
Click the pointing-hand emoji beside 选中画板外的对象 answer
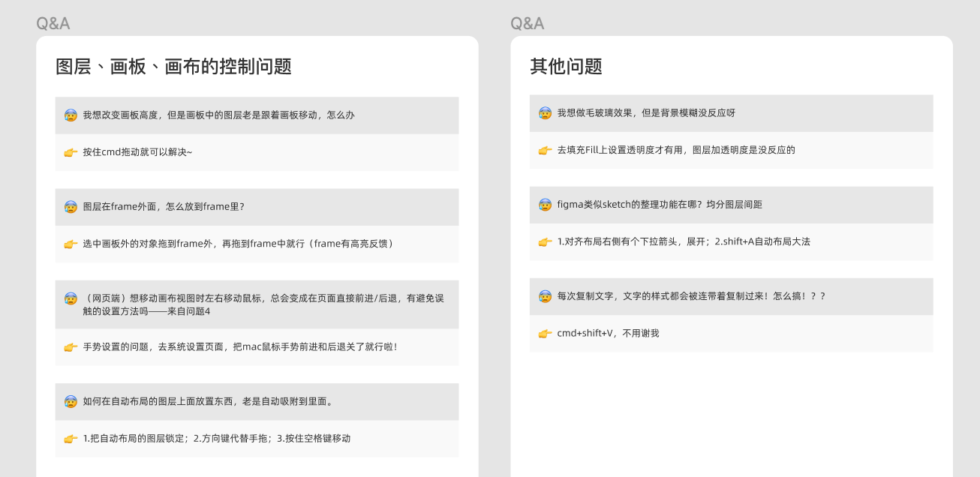71,244
